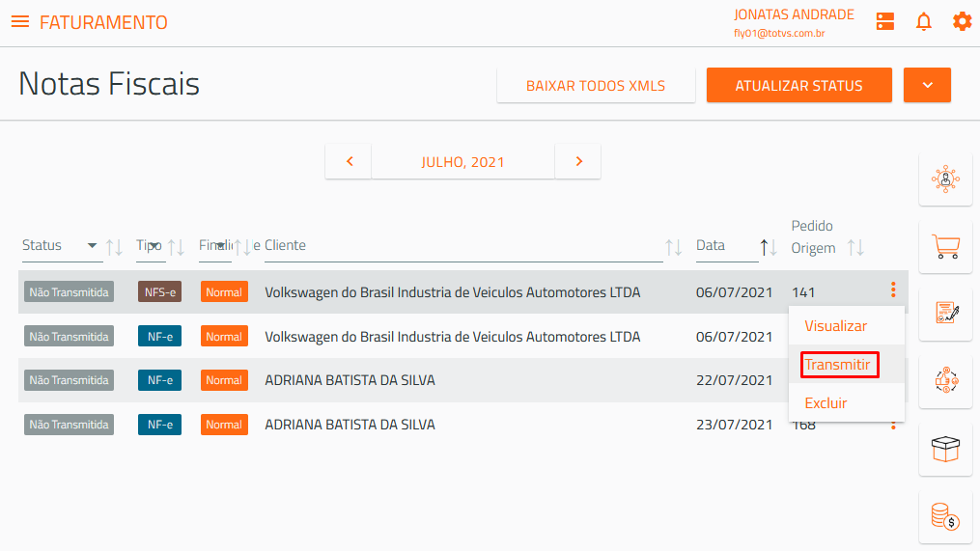Click the Data filter input field
This screenshot has height=551, width=980.
727,245
